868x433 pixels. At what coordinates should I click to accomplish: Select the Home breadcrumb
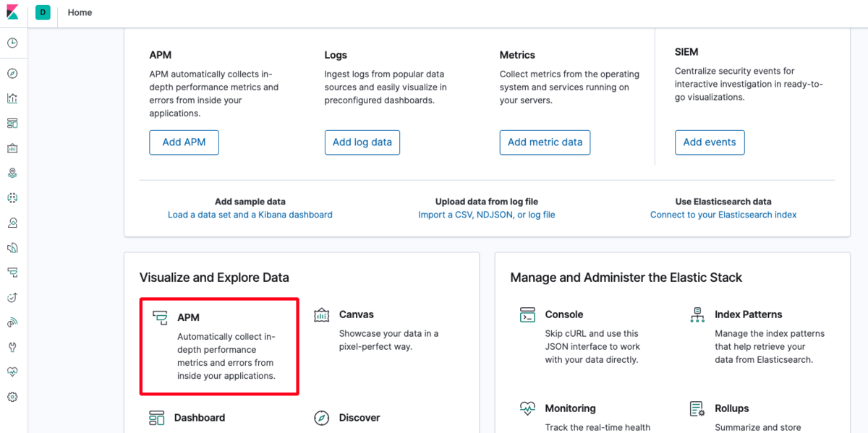(80, 12)
